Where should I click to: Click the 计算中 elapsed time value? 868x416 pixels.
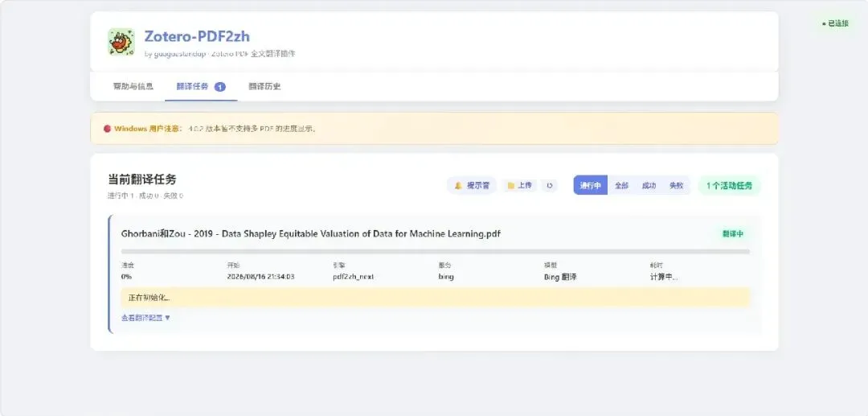coord(664,277)
